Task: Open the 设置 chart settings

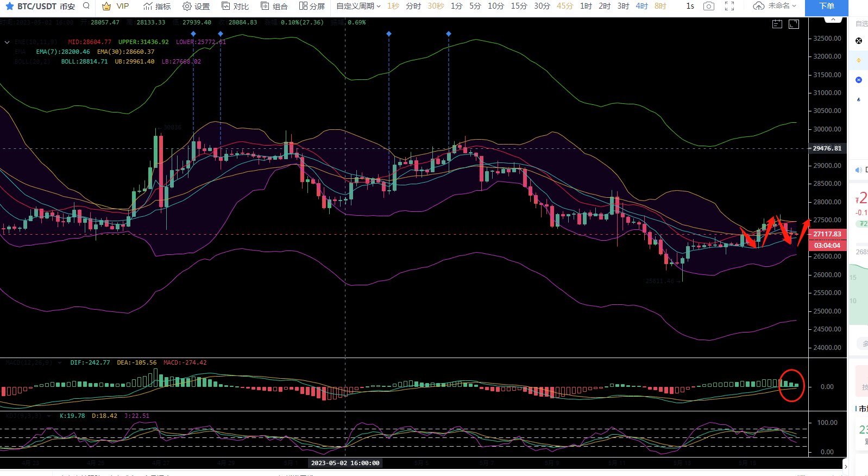Action: click(x=196, y=6)
